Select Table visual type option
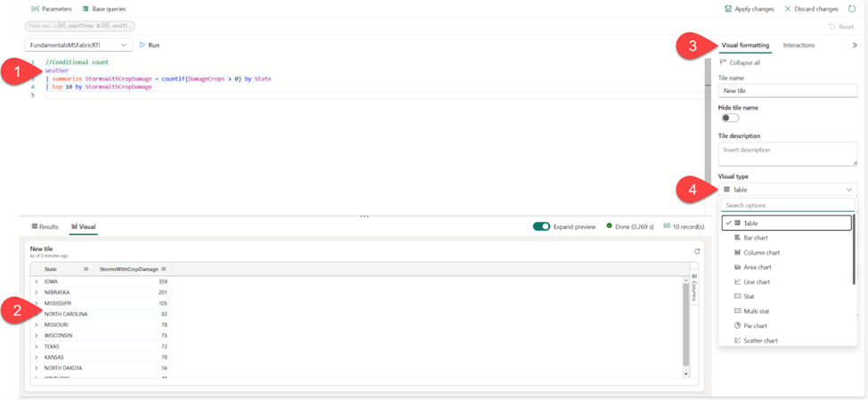Viewport: 868px width, 400px height. coord(786,223)
